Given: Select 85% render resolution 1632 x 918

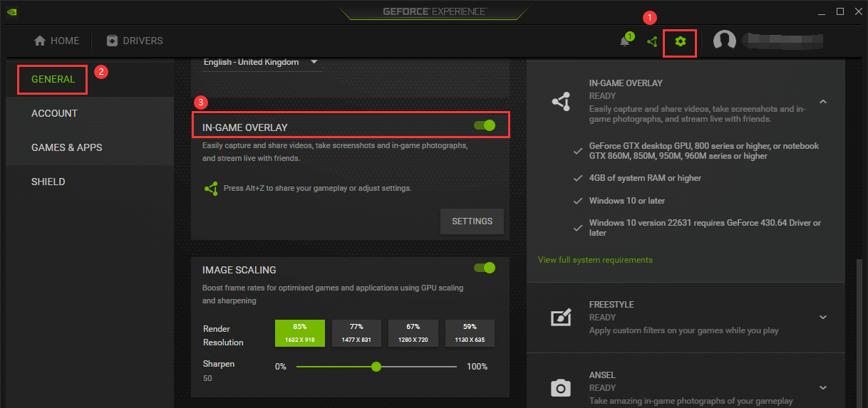Looking at the screenshot, I should tap(300, 333).
